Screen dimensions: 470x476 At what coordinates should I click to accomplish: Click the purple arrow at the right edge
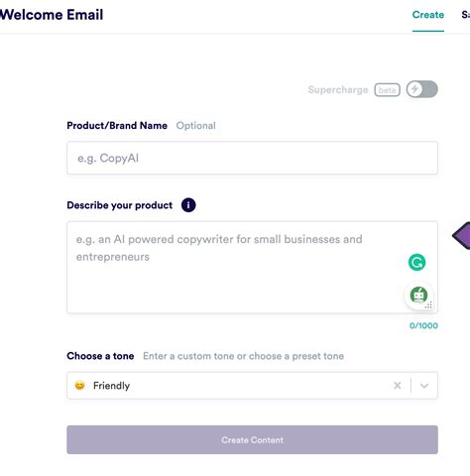coord(462,236)
